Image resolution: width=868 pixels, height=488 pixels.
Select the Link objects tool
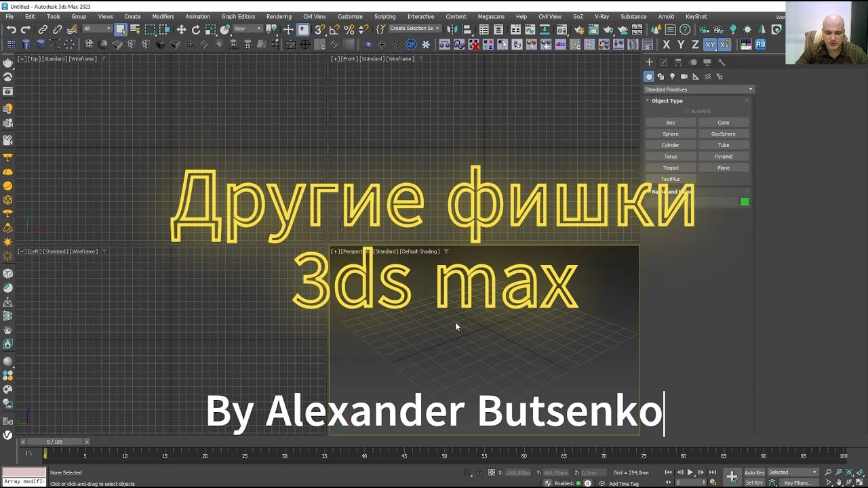pos(43,30)
